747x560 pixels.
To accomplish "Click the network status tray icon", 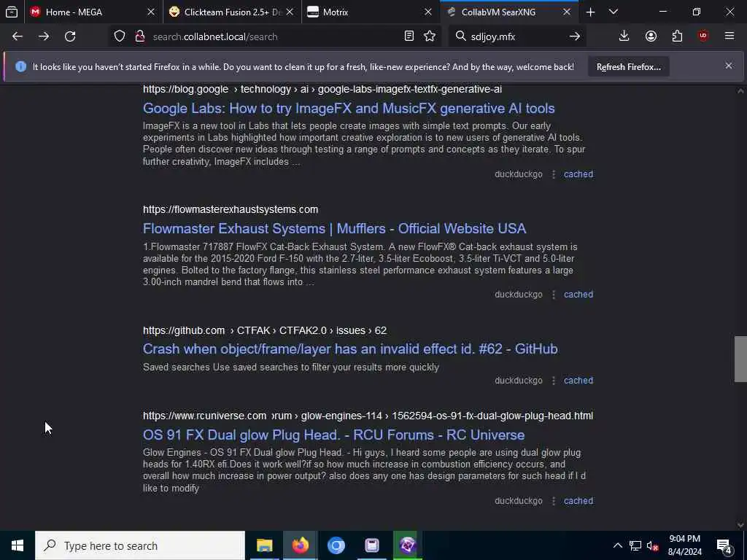I will pos(635,545).
